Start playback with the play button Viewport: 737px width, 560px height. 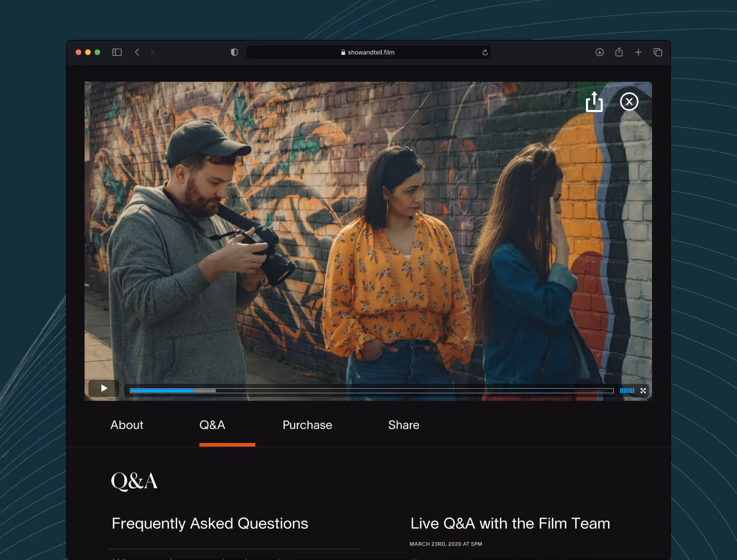[103, 388]
